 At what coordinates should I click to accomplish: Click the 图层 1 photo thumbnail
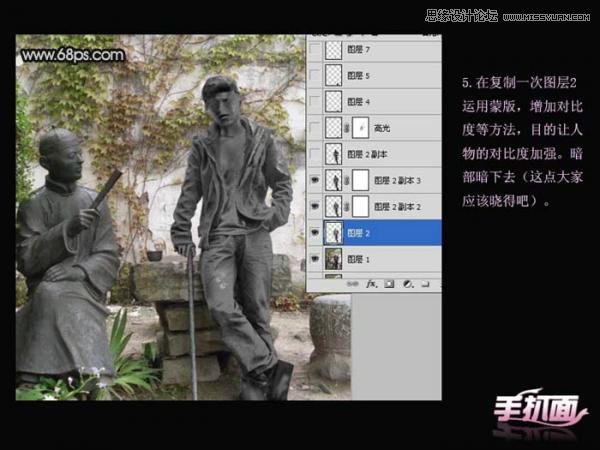tap(333, 259)
